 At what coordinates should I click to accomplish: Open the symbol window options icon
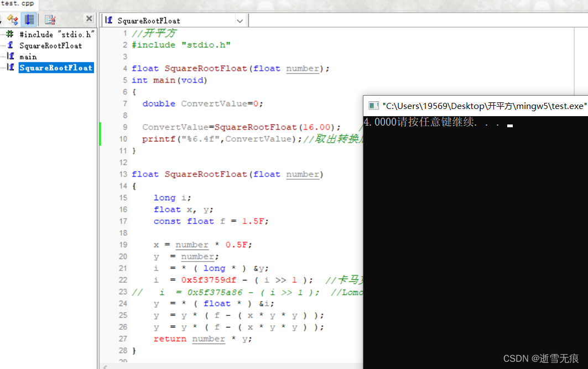(x=49, y=19)
